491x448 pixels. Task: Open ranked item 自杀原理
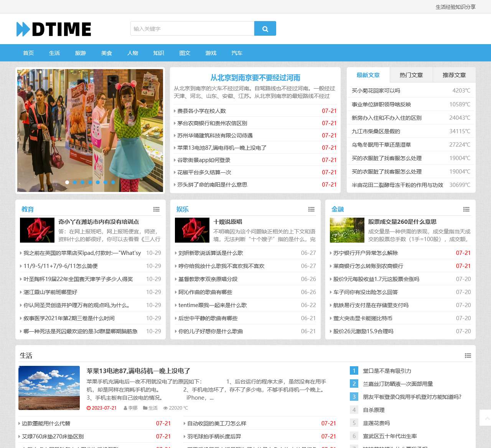[x=374, y=410]
